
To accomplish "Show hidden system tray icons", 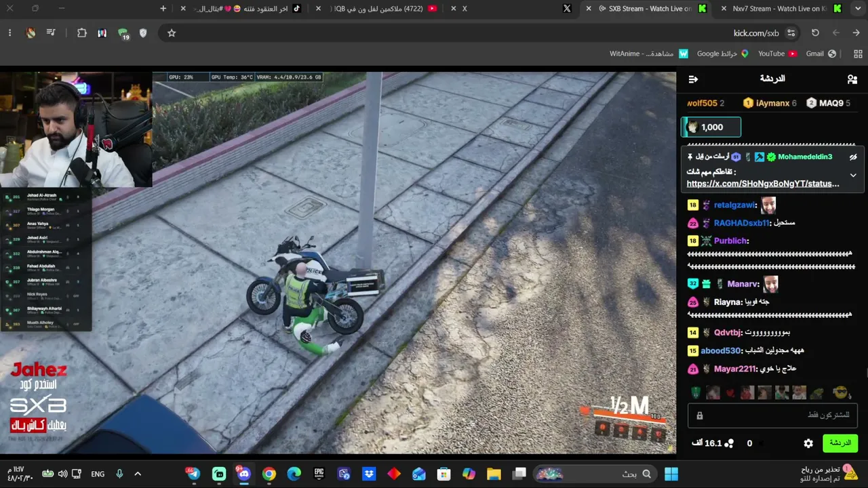I will [138, 474].
